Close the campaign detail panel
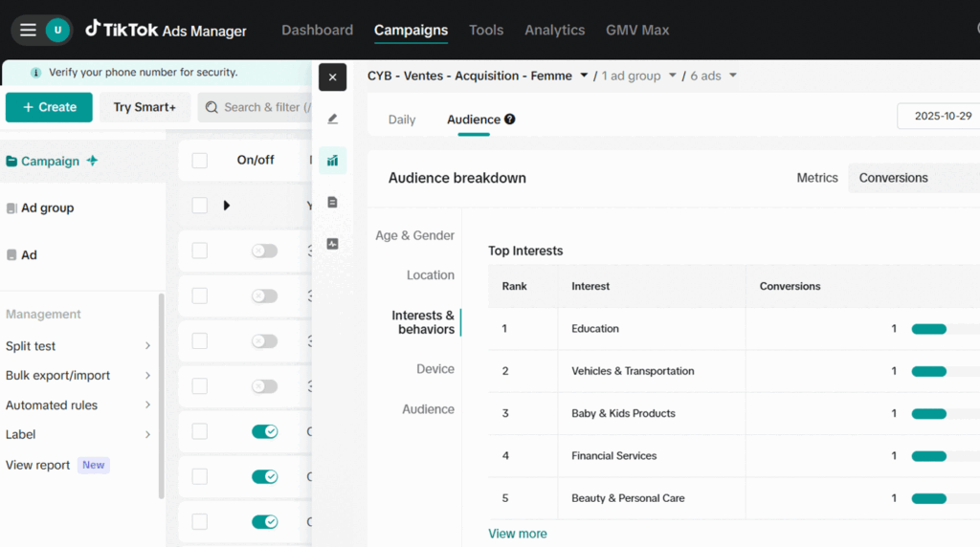 (332, 77)
